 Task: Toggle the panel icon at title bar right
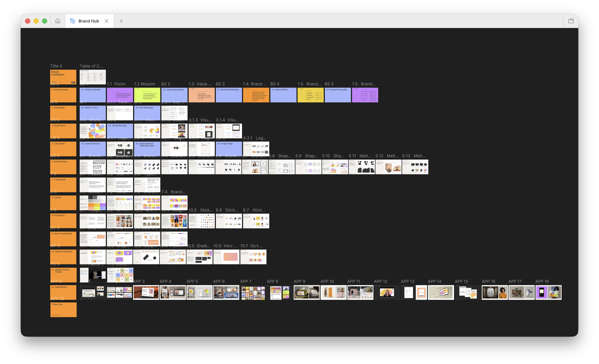coord(571,21)
